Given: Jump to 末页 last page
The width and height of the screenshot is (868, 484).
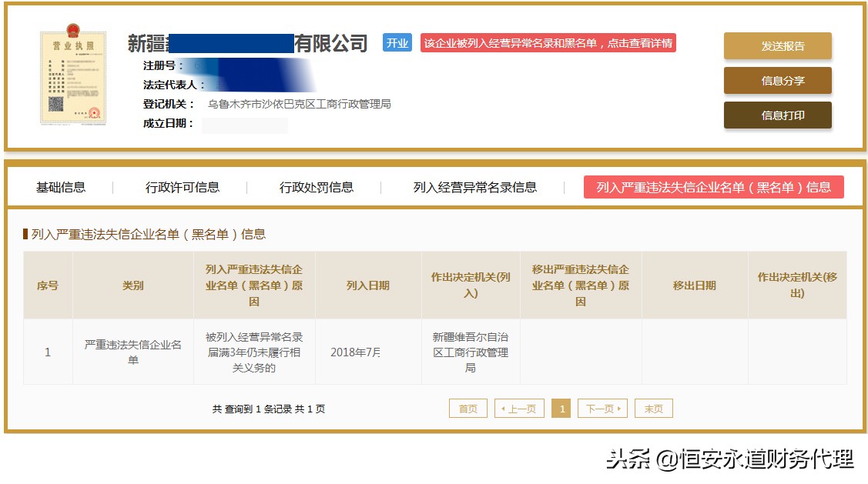Looking at the screenshot, I should [653, 408].
